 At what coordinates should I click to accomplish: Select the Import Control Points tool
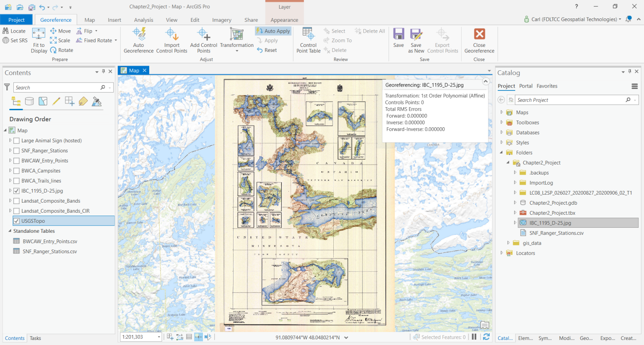click(172, 40)
